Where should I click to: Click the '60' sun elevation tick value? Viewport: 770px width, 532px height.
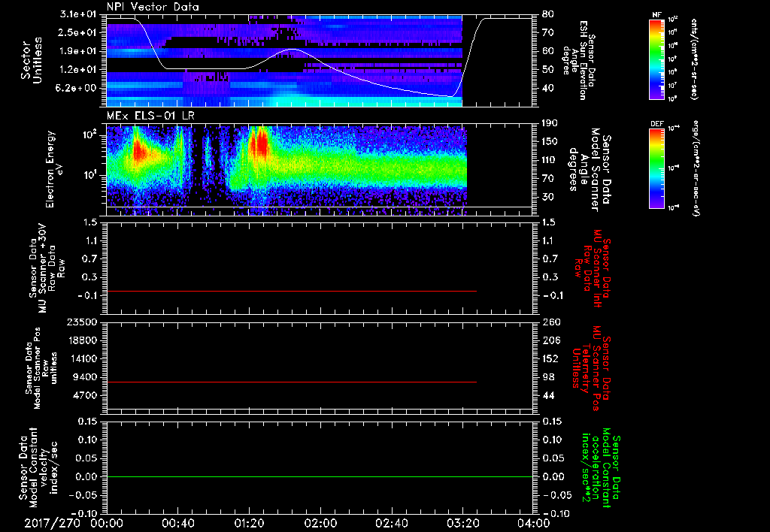click(x=547, y=51)
